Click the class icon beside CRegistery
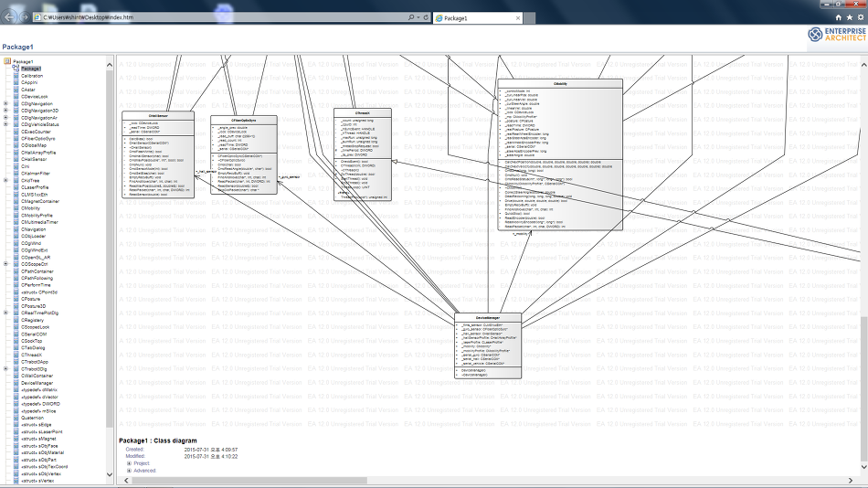Screen dimensions: 868x488 click(16, 320)
